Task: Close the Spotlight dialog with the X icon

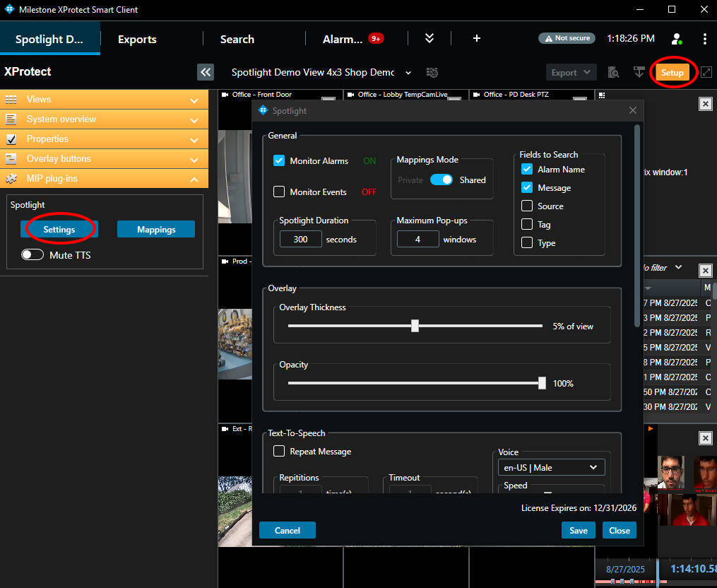Action: tap(633, 110)
